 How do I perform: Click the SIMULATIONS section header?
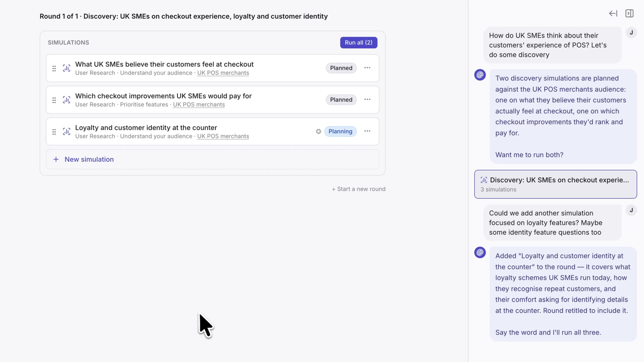pyautogui.click(x=68, y=42)
